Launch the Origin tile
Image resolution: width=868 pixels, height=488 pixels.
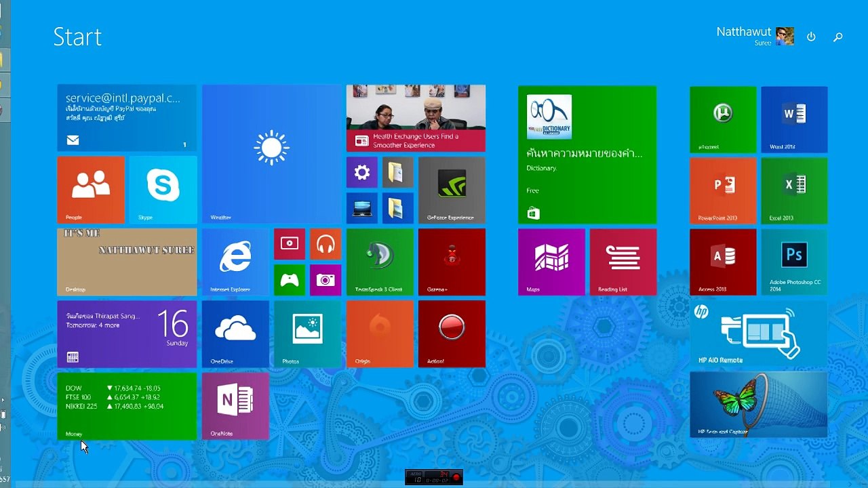point(380,334)
